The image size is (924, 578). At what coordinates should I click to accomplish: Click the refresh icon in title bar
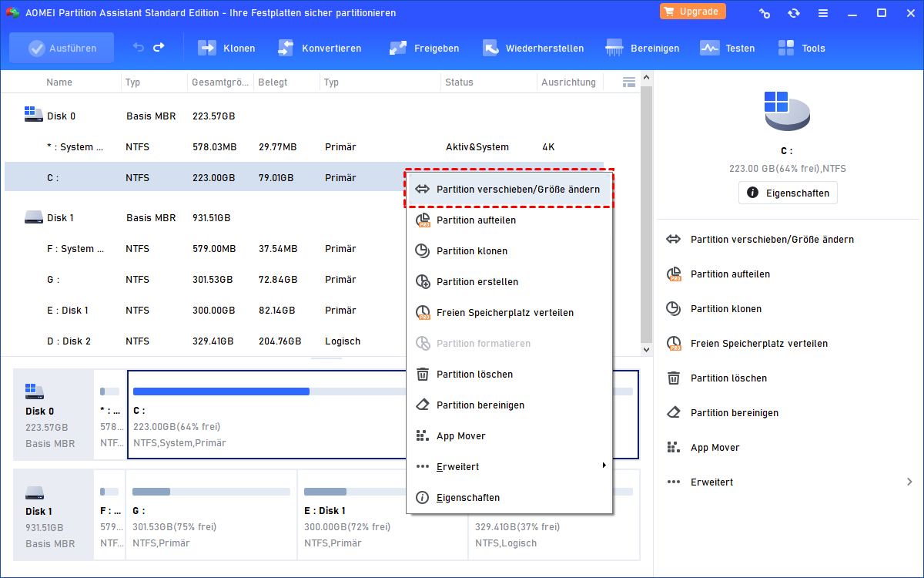point(794,13)
